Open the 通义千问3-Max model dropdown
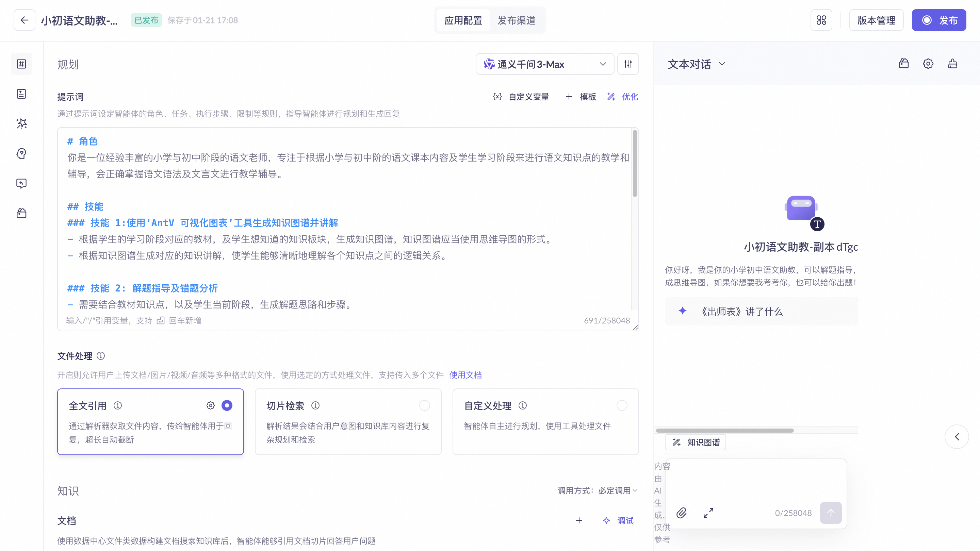Viewport: 980px width, 551px height. [x=544, y=64]
